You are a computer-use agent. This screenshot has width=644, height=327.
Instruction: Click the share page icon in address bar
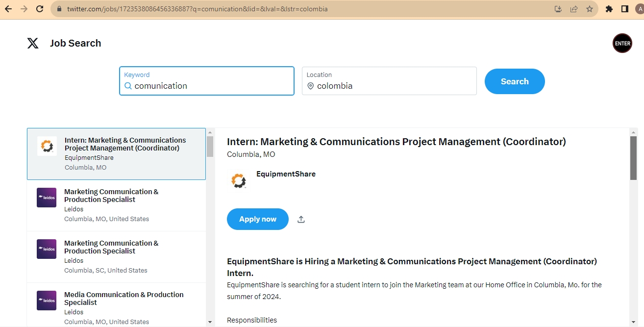(574, 9)
